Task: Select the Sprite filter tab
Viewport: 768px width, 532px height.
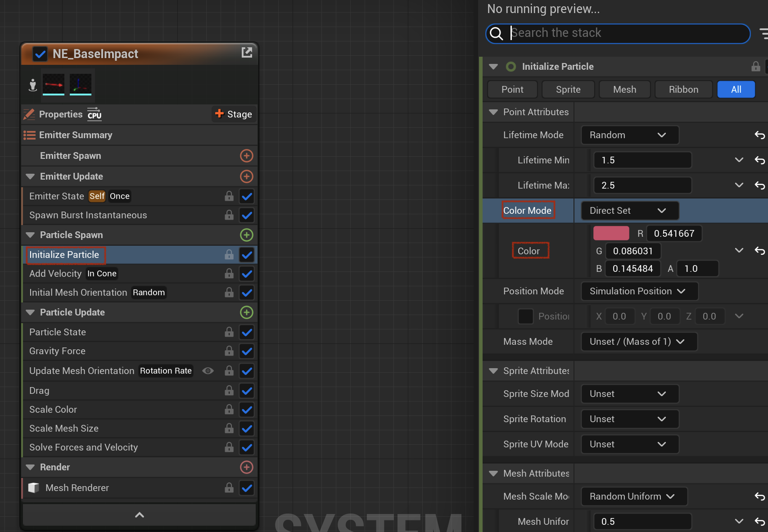Action: point(568,90)
